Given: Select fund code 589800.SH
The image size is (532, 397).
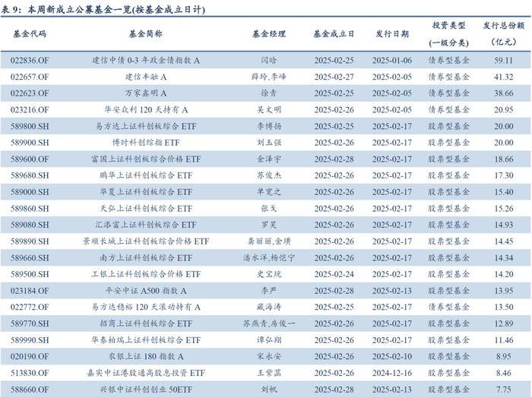Looking at the screenshot, I should (x=30, y=126).
